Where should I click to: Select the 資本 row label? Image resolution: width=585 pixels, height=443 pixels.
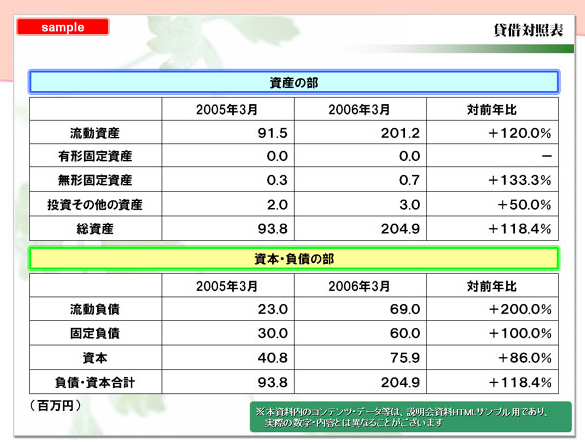(95, 358)
